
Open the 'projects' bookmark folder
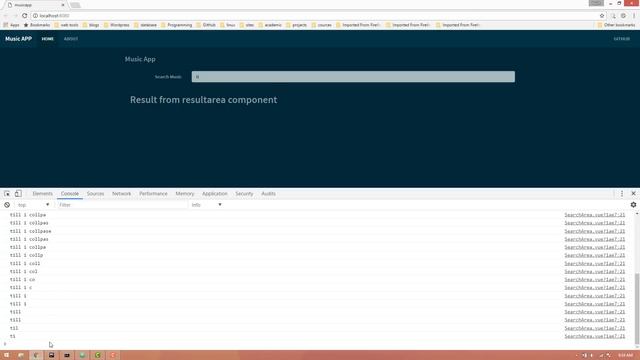coord(296,25)
